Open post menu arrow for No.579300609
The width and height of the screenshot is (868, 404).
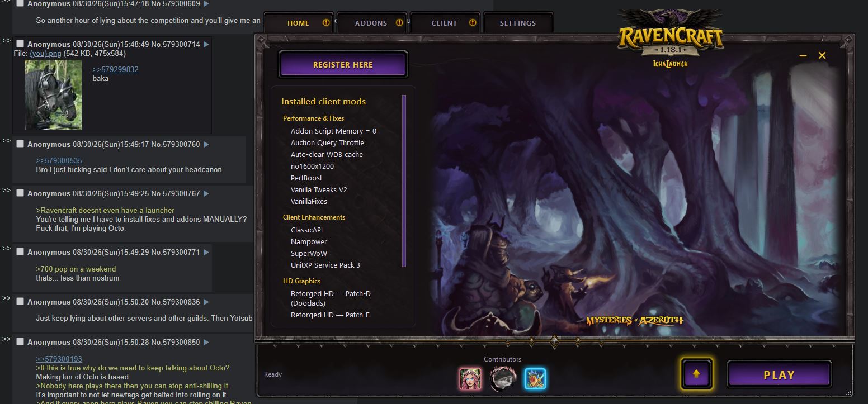point(206,4)
